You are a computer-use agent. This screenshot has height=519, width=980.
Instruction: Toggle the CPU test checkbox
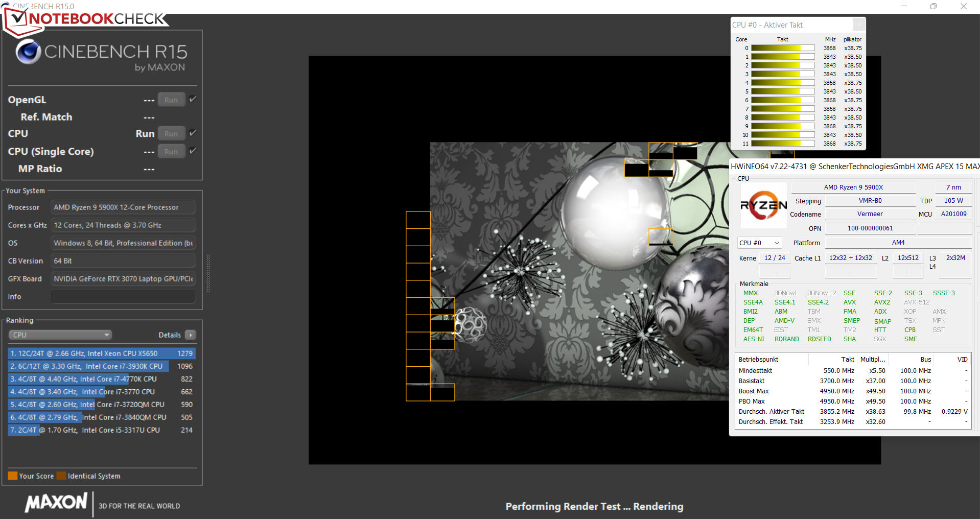[x=193, y=133]
